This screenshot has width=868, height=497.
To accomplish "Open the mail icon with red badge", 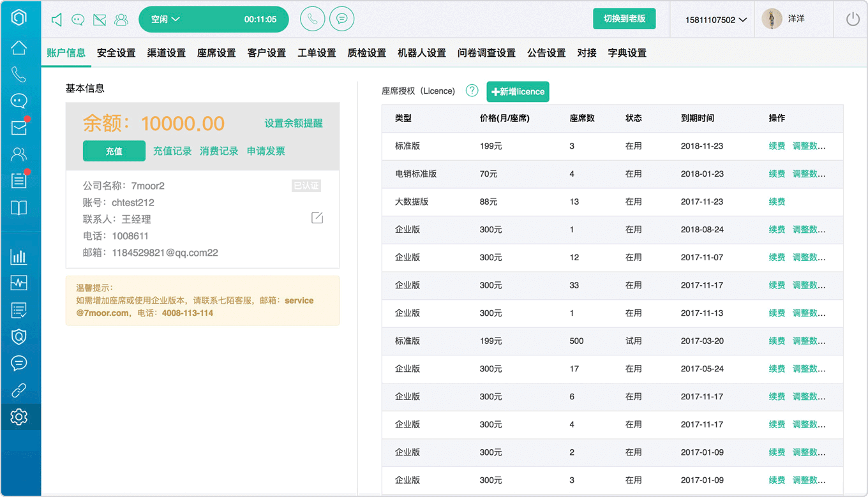I will (x=19, y=127).
